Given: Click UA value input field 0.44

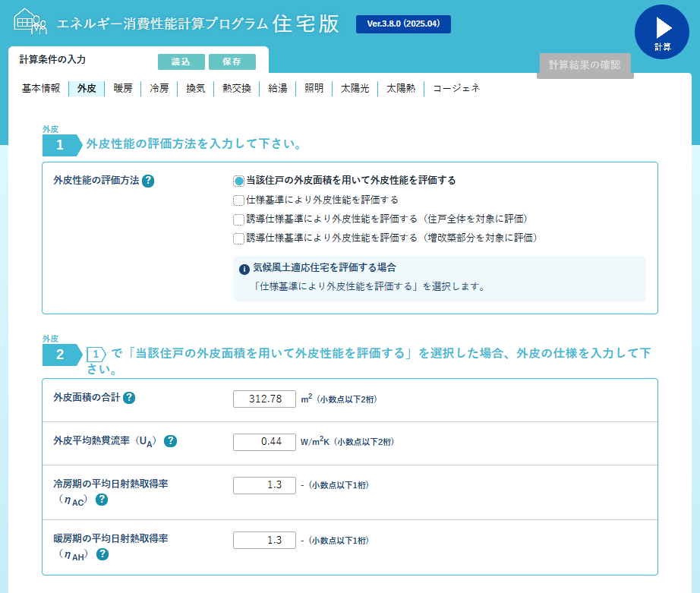Looking at the screenshot, I should (x=264, y=442).
